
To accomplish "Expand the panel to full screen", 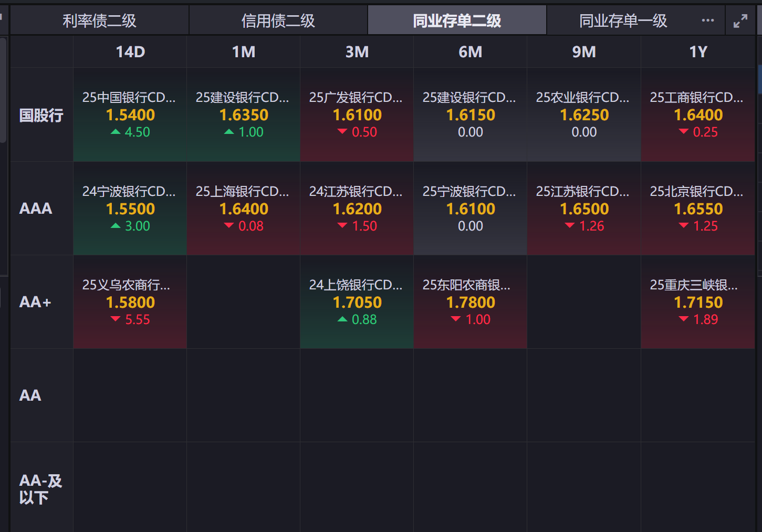I will (740, 21).
